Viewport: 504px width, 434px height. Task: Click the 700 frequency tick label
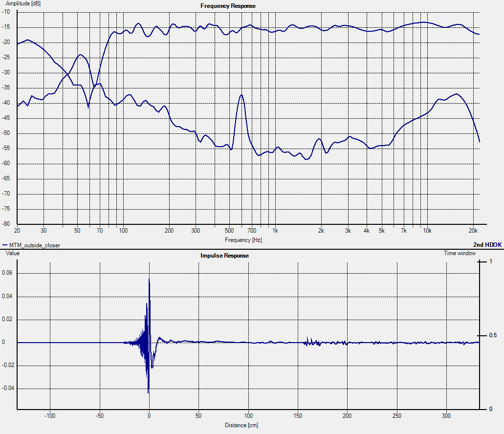coord(252,231)
